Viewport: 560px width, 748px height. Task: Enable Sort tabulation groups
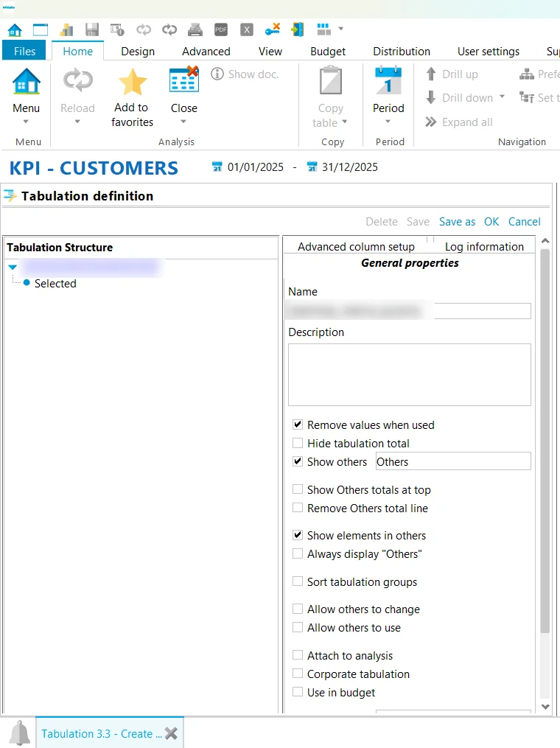[x=298, y=581]
